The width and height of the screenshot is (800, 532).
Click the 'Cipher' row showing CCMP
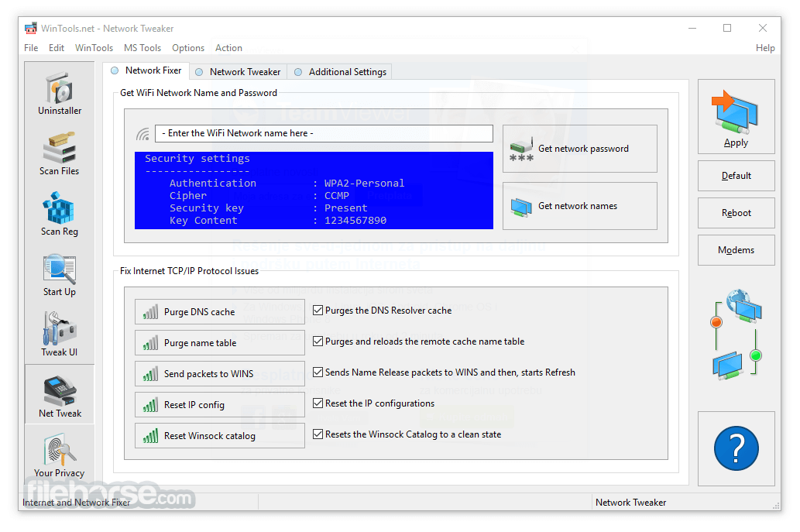[259, 195]
